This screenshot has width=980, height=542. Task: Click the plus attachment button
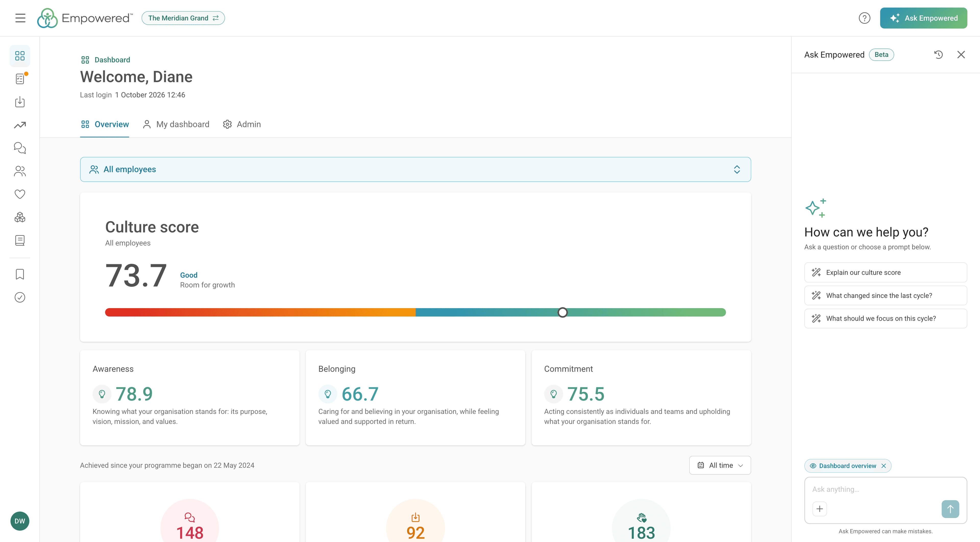819,509
